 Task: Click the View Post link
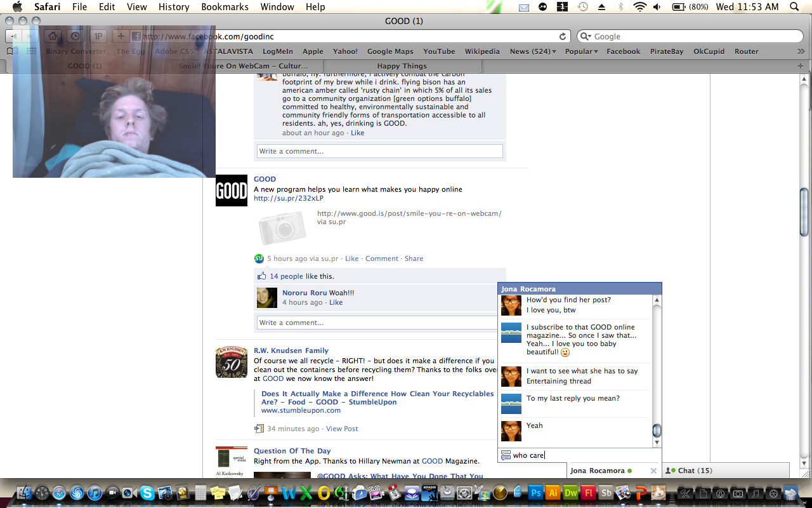click(342, 429)
